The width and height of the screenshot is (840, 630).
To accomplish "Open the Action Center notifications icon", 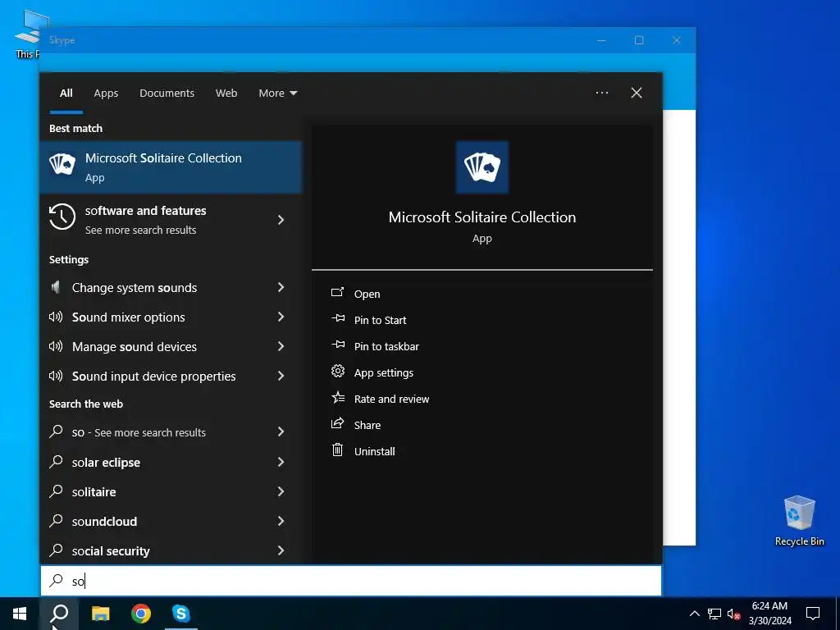I will [x=813, y=614].
